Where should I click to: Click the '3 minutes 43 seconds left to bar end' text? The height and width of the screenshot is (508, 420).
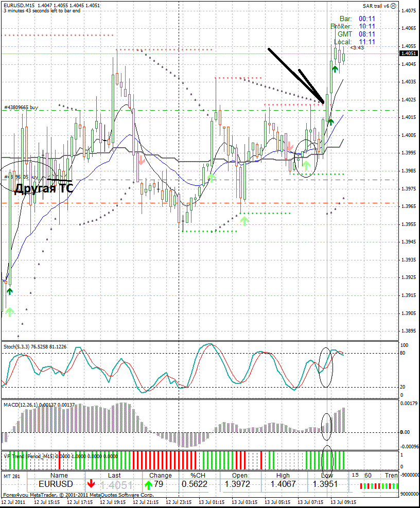(42, 11)
